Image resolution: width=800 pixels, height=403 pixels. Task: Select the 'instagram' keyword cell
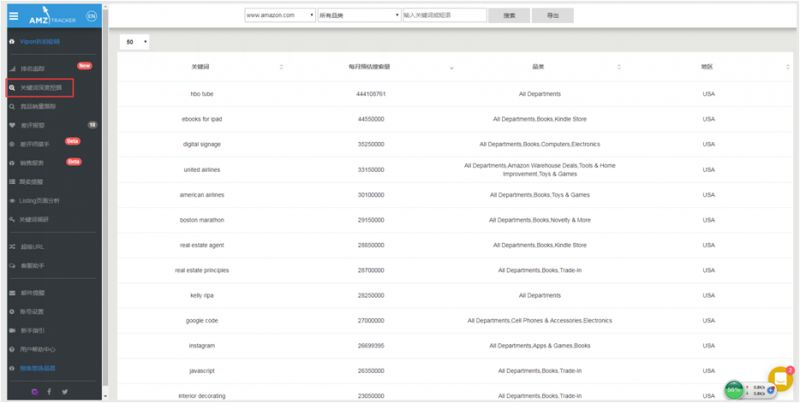(202, 346)
